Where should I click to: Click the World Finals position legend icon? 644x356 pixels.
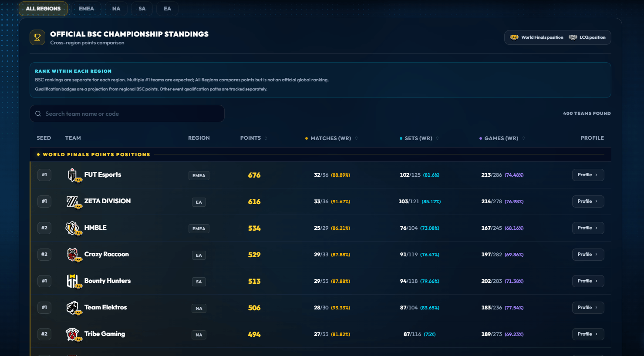(x=514, y=37)
